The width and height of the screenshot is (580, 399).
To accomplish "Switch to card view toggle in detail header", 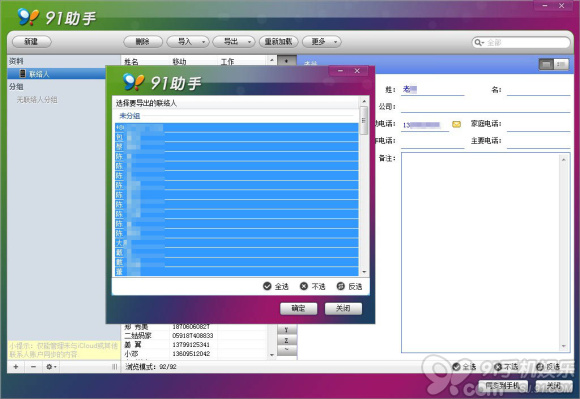I will click(x=546, y=64).
